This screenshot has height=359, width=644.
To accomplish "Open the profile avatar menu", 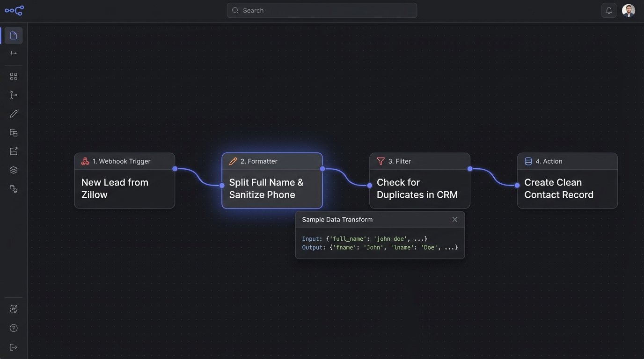I will [x=629, y=9].
